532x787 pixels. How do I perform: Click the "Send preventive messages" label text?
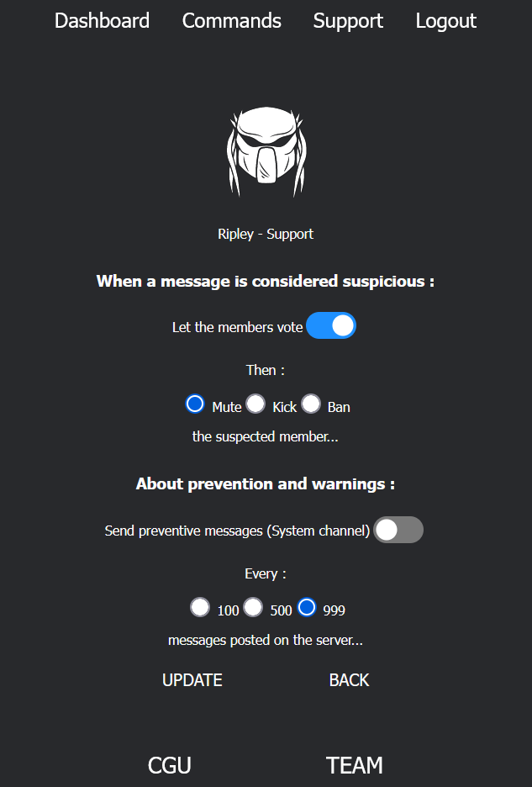point(237,531)
